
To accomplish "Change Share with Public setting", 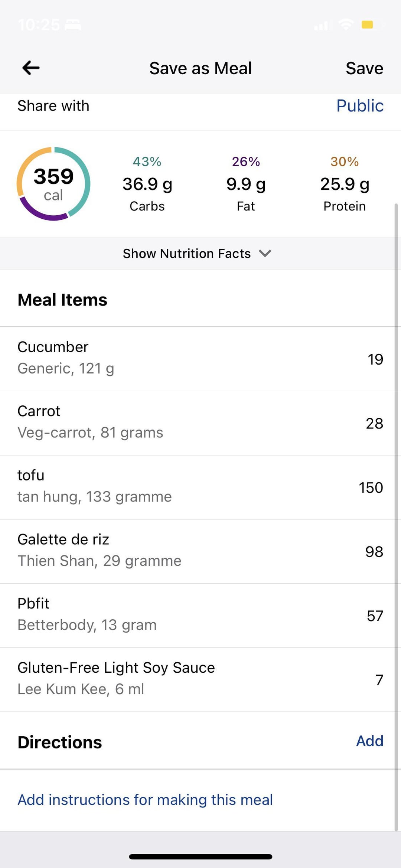I will point(359,106).
